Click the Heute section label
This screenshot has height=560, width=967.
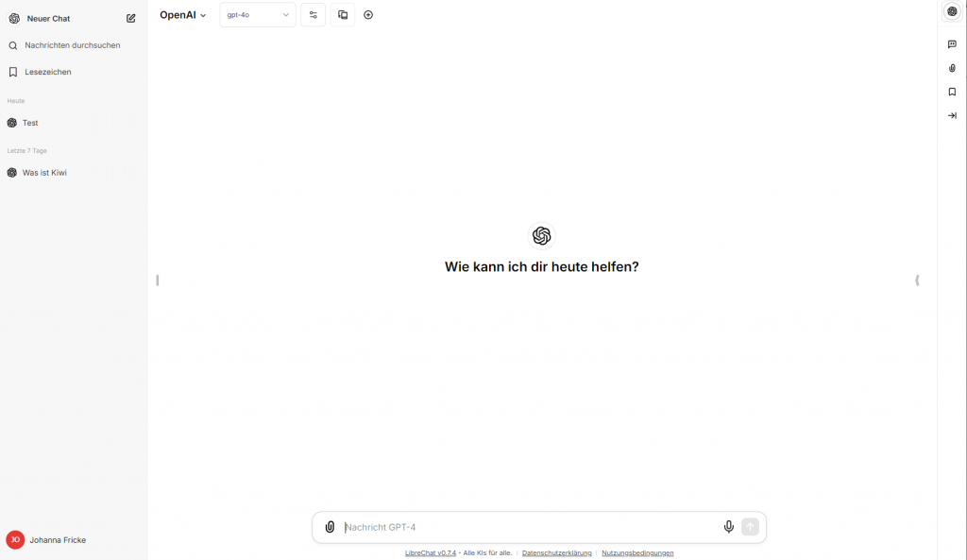click(x=16, y=100)
